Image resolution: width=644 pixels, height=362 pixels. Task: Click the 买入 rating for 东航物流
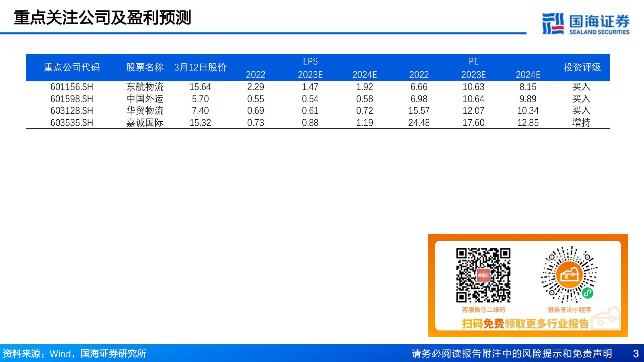click(x=581, y=87)
